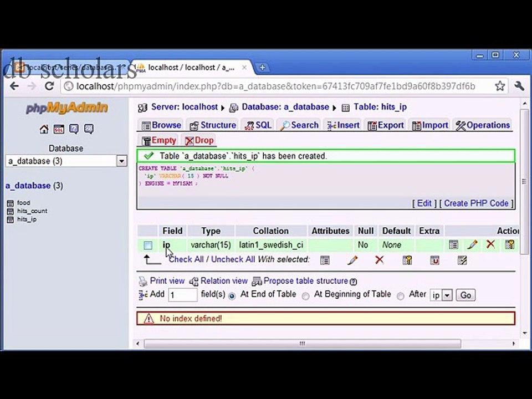Click the horizontal scrollbar thumb
This screenshot has width=532, height=399.
[x=303, y=344]
